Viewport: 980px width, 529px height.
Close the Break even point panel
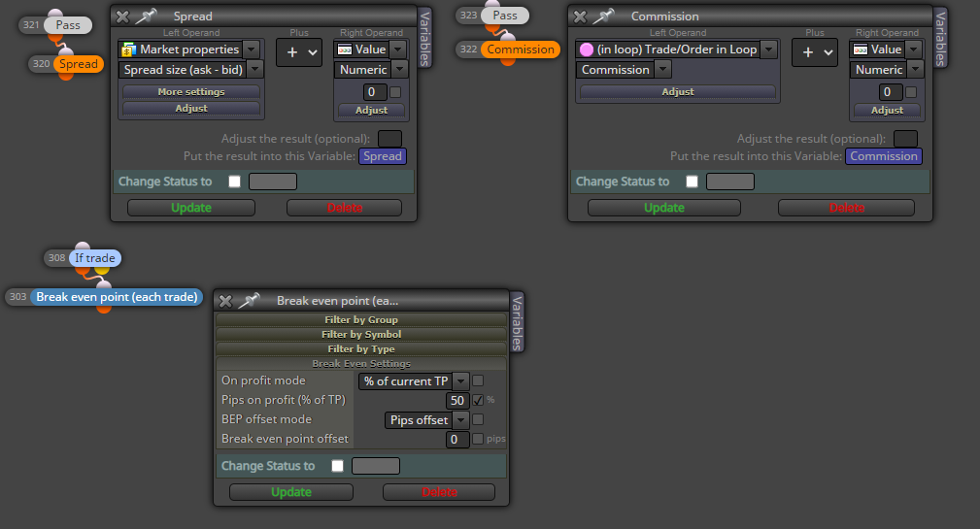(x=225, y=301)
